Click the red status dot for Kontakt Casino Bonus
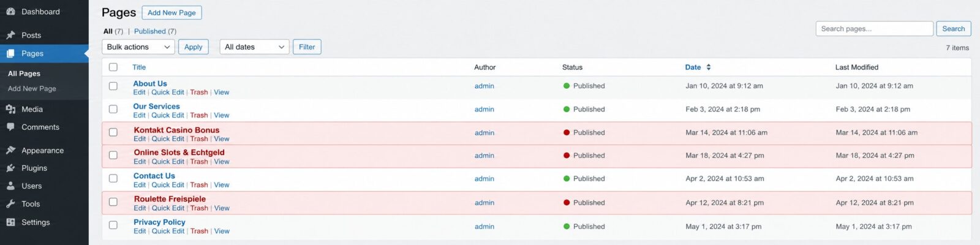Screen dimensions: 980x245 pyautogui.click(x=567, y=132)
